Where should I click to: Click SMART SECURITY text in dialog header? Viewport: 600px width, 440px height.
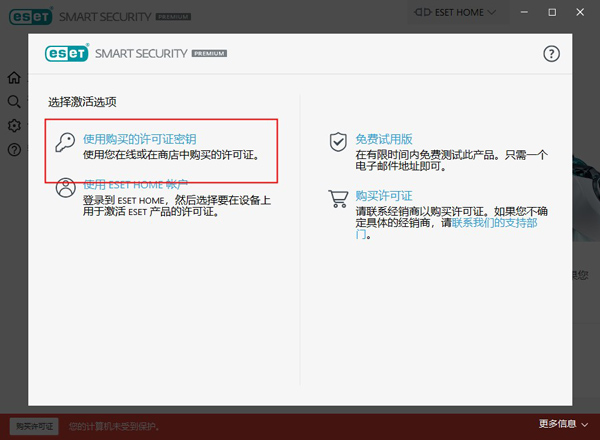pos(141,54)
